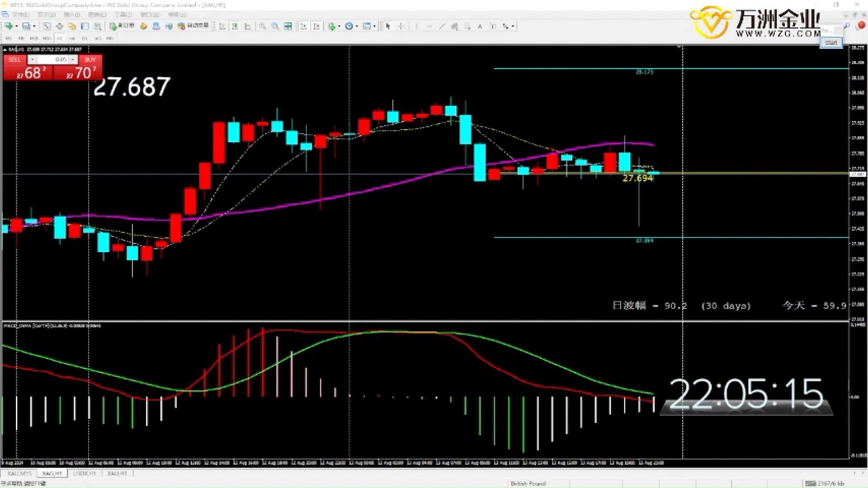Select the equidistant channel tool

pyautogui.click(x=454, y=26)
